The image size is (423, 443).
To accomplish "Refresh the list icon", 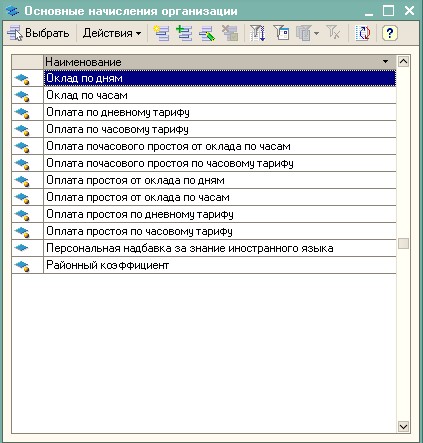I will 362,33.
